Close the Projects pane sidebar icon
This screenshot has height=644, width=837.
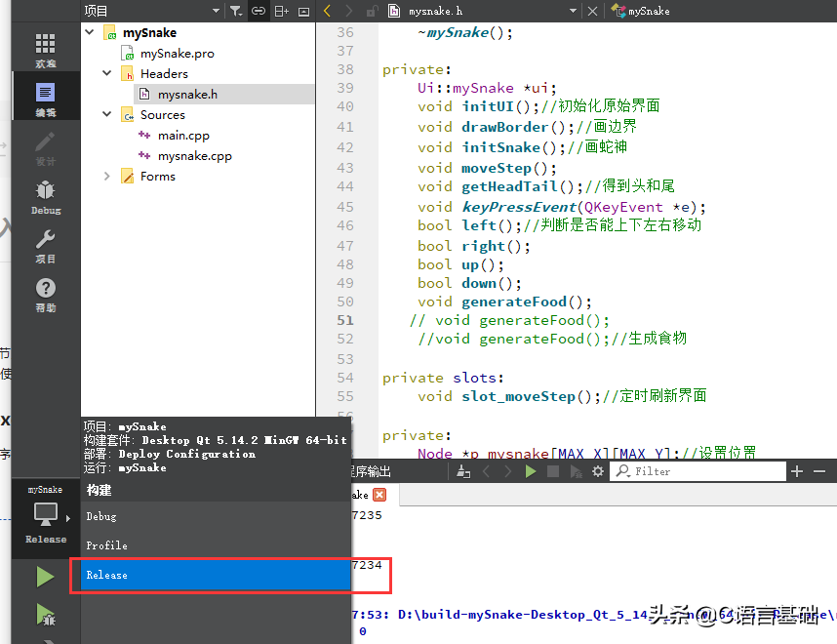(303, 11)
